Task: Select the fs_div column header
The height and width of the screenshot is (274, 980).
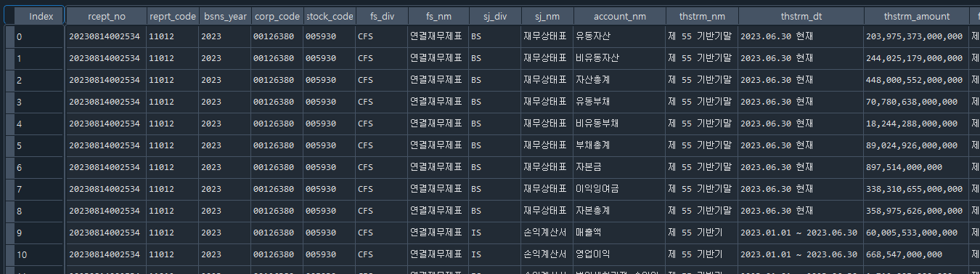Action: (x=382, y=16)
